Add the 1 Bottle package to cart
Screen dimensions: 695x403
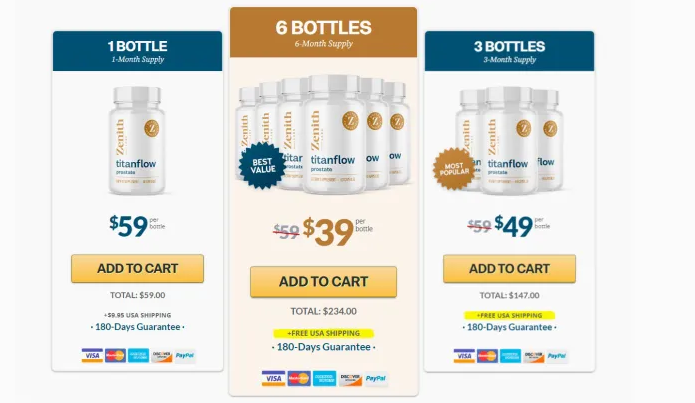pos(137,268)
